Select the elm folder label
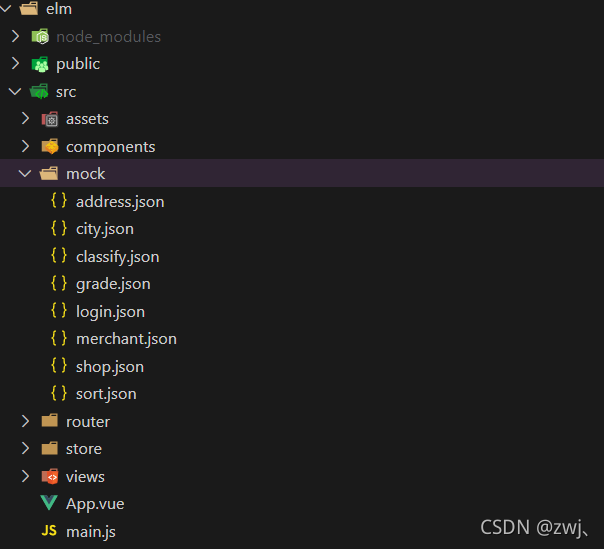604x549 pixels. 59,8
